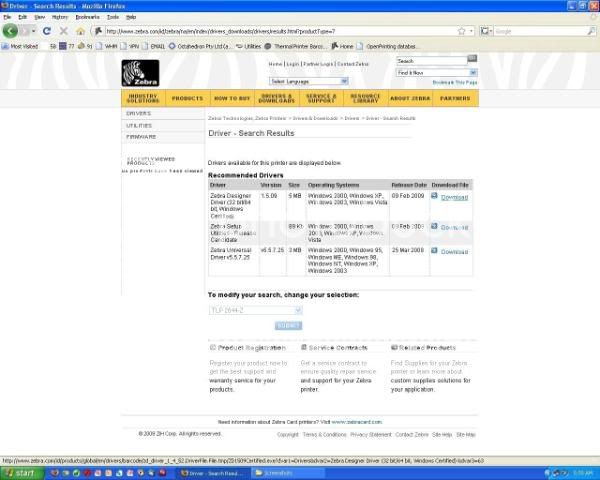Go back with the green Back arrow

point(10,31)
